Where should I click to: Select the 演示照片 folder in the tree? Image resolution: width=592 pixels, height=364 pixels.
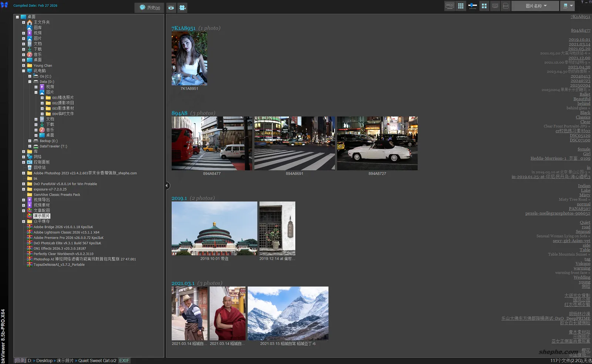tap(41, 216)
